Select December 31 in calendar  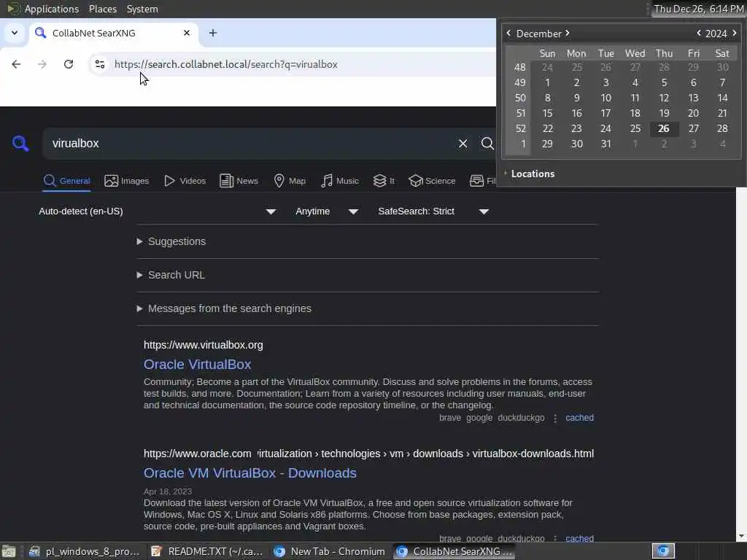pyautogui.click(x=605, y=144)
